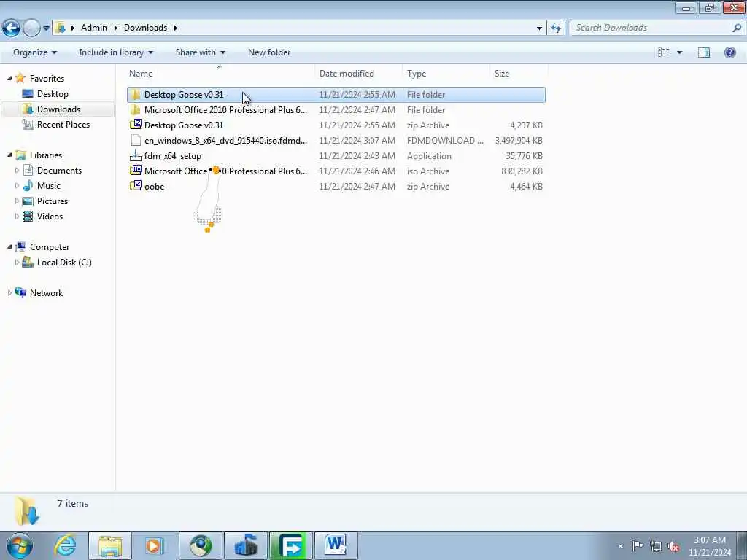Screen dimensions: 747x560
Task: Select the Admin breadcrumb in the address bar
Action: 94,28
